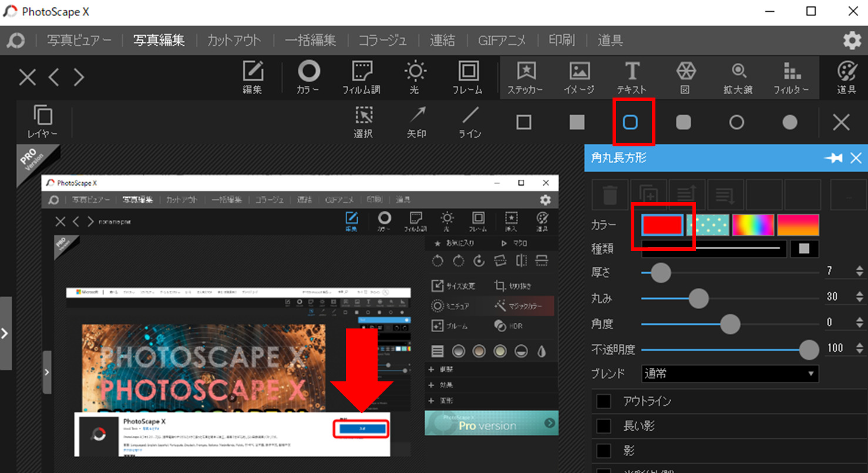The height and width of the screenshot is (473, 868).
Task: Pick the polka-dot pattern swatch
Action: (708, 225)
